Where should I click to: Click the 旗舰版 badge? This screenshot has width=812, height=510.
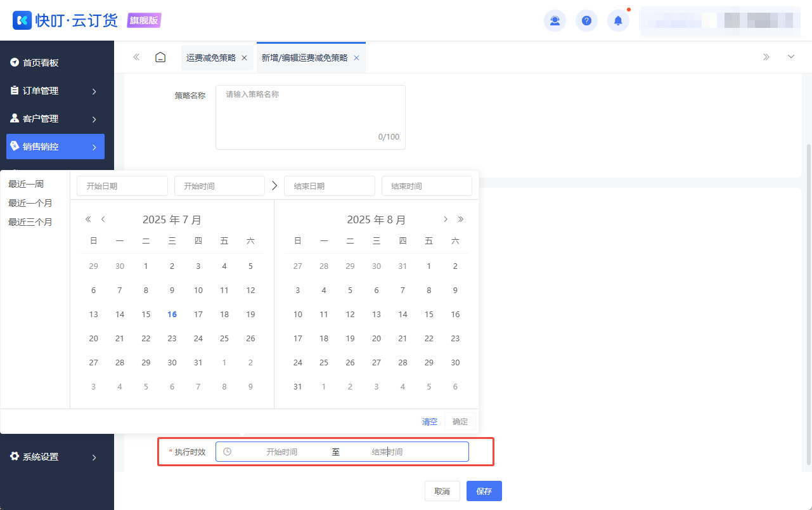point(144,20)
